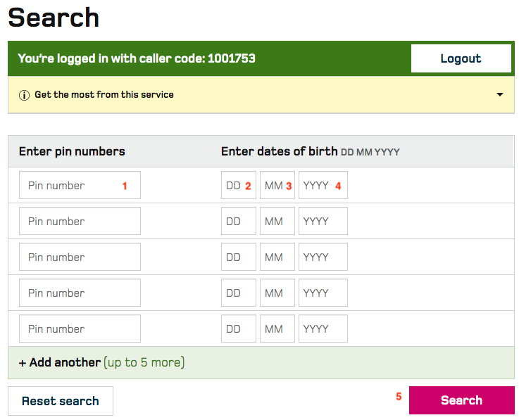This screenshot has height=420, width=519.
Task: Click the Reset search button
Action: [61, 401]
